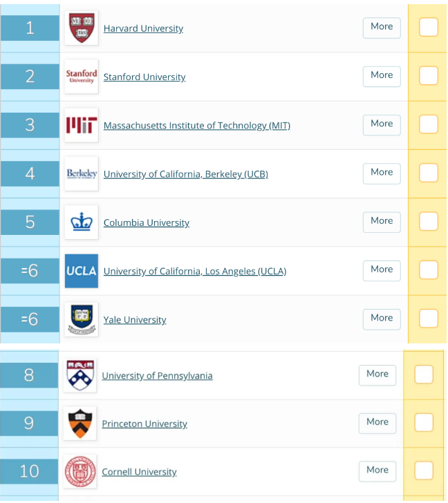
Task: Show More info for University of Pennsylvania
Action: 377,374
